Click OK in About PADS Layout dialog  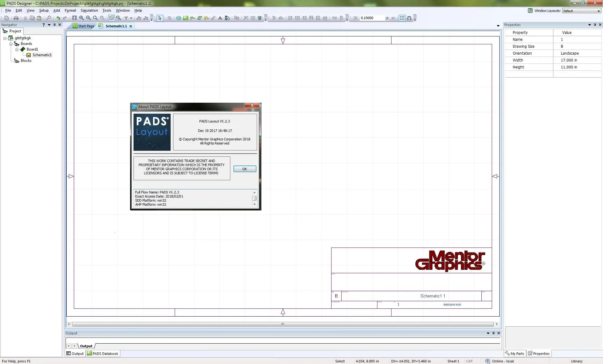click(x=244, y=169)
